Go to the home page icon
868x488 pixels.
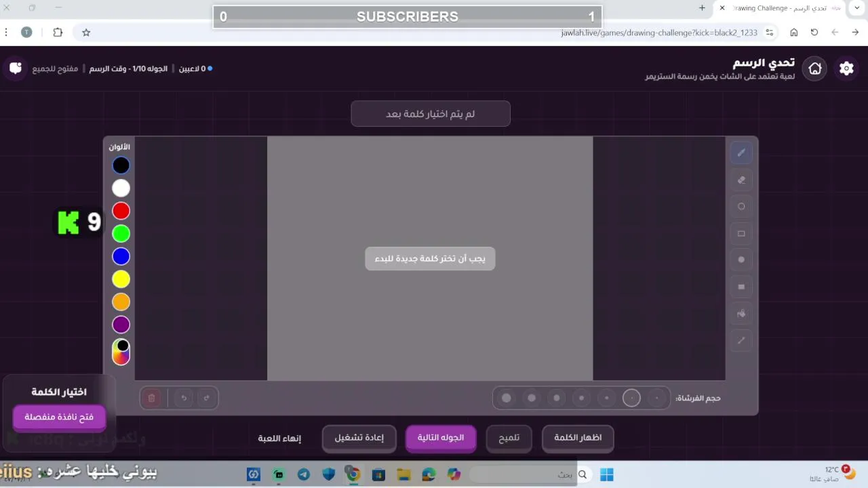[x=815, y=68]
